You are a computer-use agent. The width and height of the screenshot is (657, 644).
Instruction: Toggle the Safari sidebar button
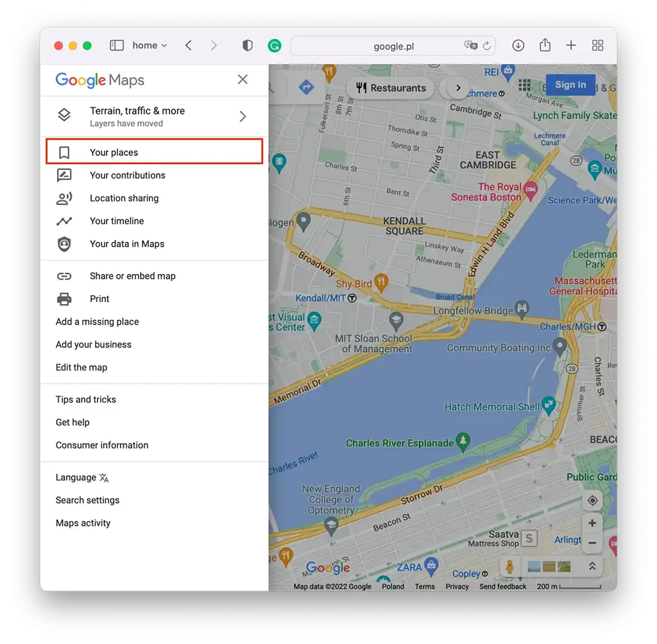click(x=117, y=46)
